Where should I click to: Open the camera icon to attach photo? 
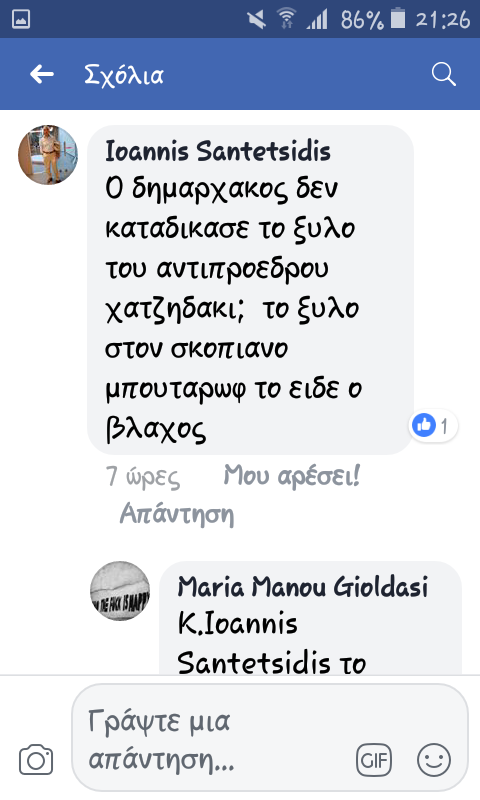click(x=36, y=760)
